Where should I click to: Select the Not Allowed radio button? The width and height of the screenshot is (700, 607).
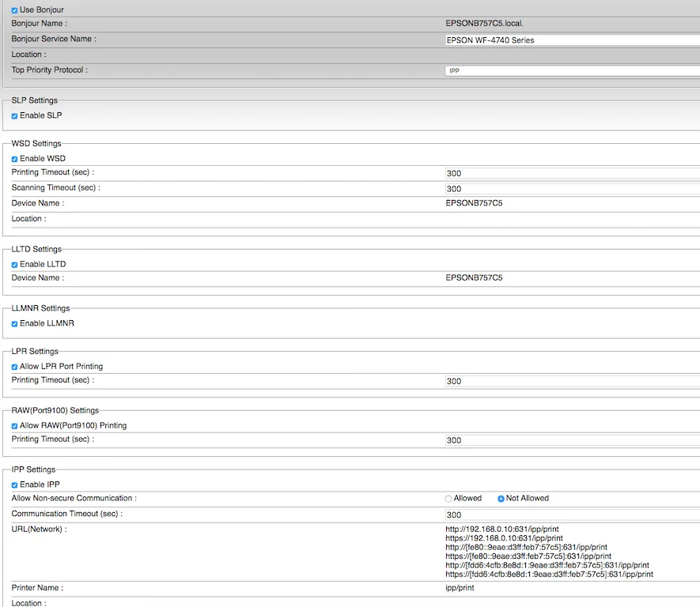[x=501, y=499]
